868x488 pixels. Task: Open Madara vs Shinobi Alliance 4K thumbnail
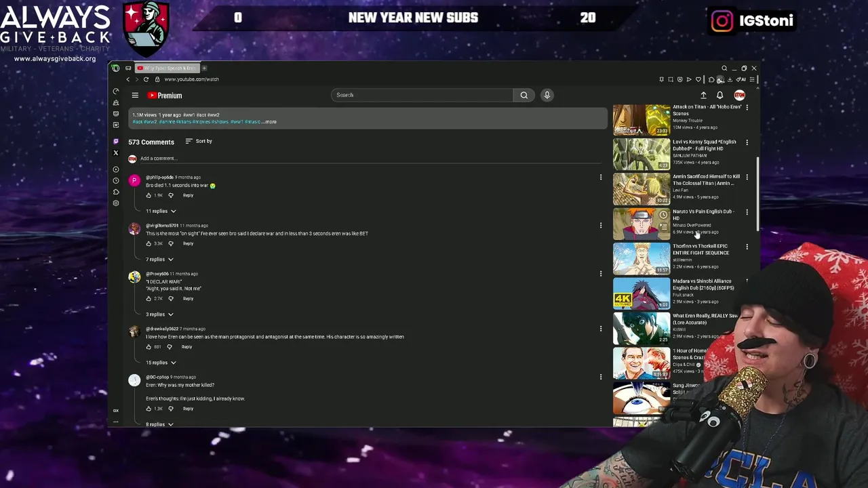click(x=642, y=293)
